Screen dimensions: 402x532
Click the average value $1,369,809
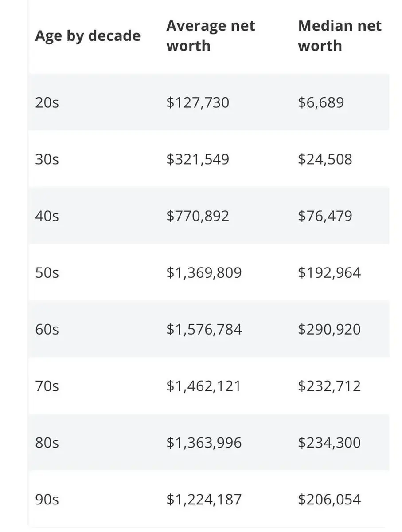(204, 272)
